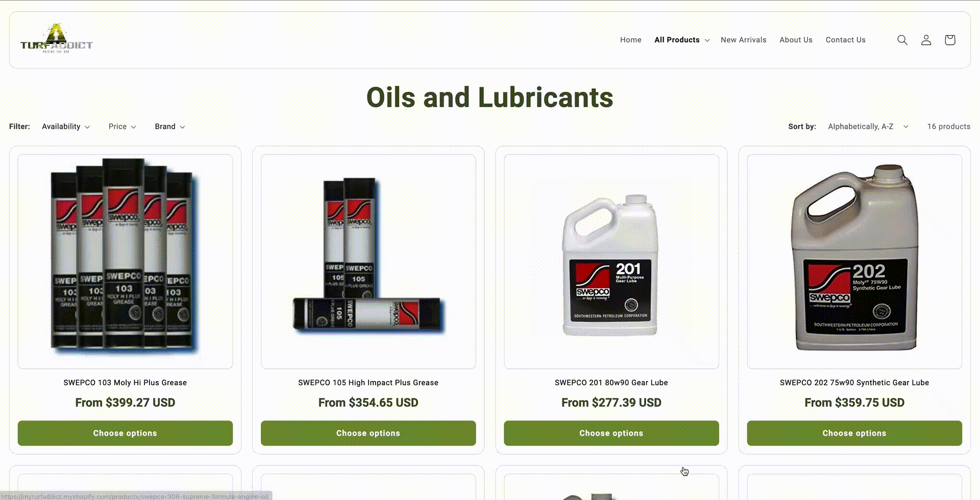Expand the Availability filter
The image size is (980, 500).
(66, 127)
